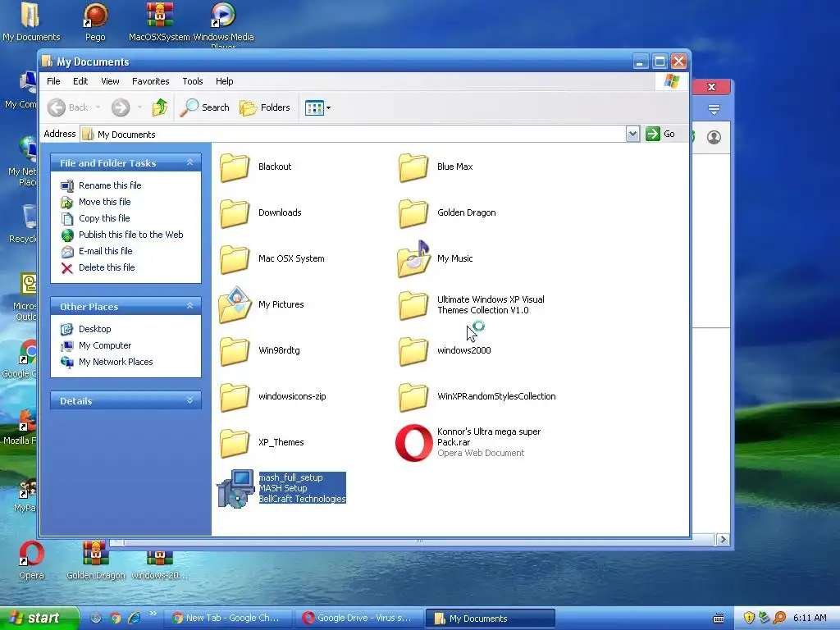
Task: Open the Downloads folder
Action: pyautogui.click(x=261, y=212)
